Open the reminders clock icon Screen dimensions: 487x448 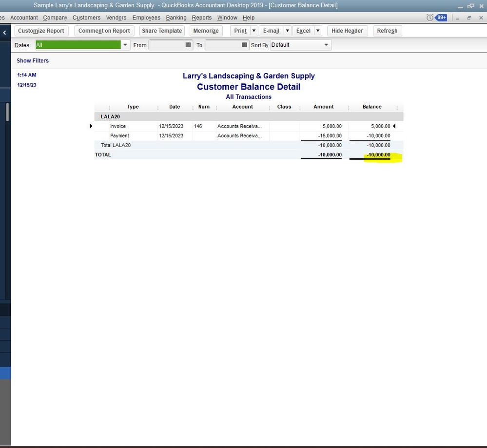pos(429,18)
